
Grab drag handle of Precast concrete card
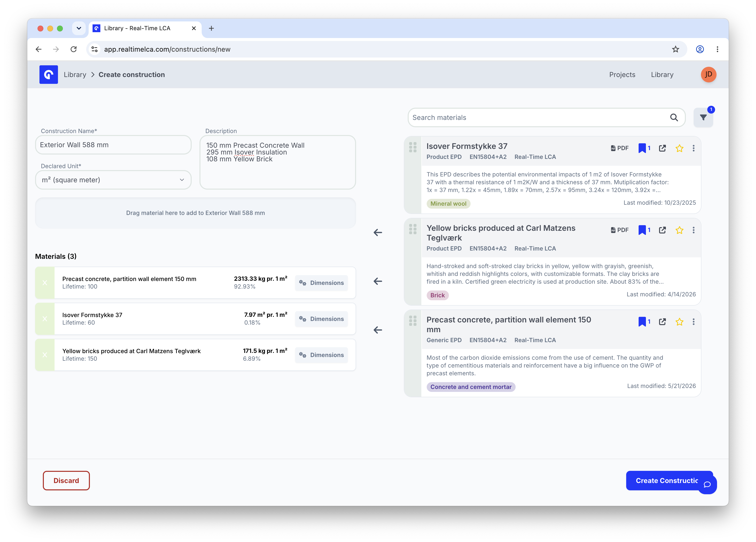click(x=413, y=320)
